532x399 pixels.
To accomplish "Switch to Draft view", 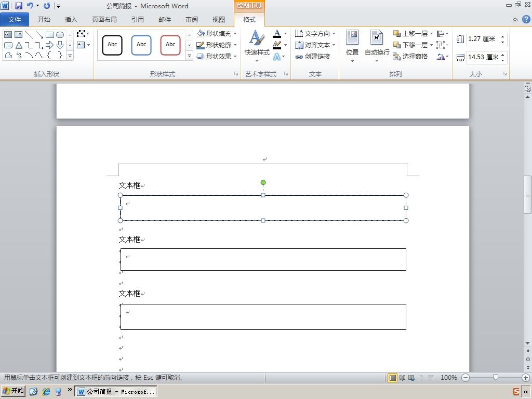I will 431,378.
